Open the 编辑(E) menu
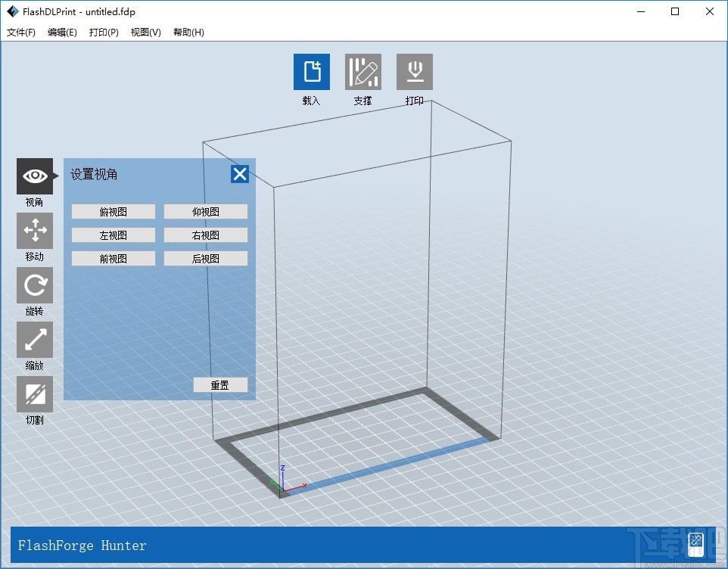The height and width of the screenshot is (569, 728). click(62, 32)
